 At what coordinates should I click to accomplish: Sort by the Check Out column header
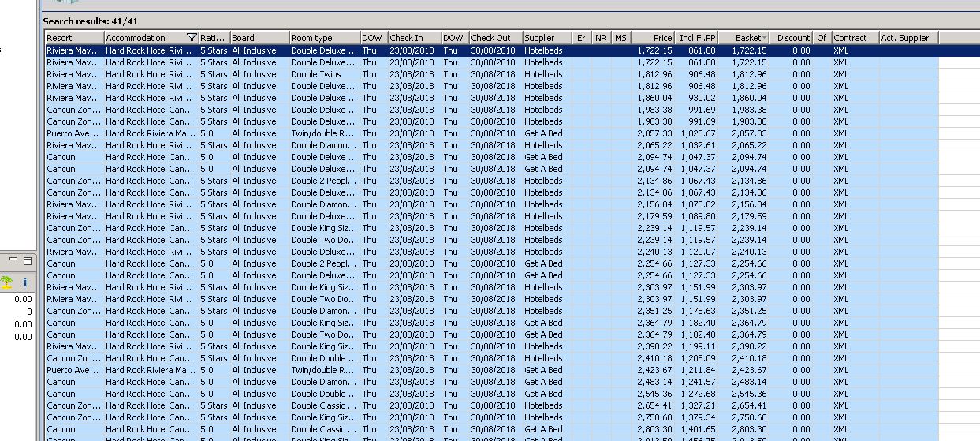pyautogui.click(x=495, y=37)
